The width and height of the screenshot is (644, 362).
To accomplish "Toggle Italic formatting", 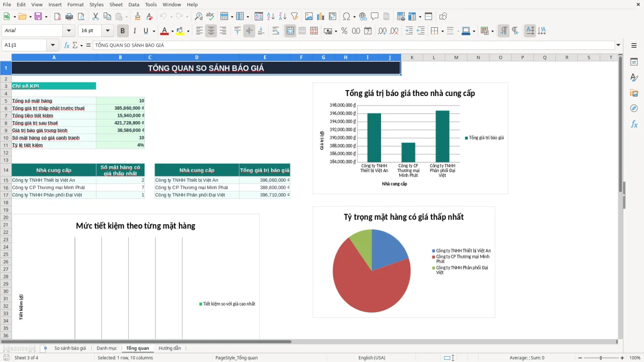I will coord(134,31).
